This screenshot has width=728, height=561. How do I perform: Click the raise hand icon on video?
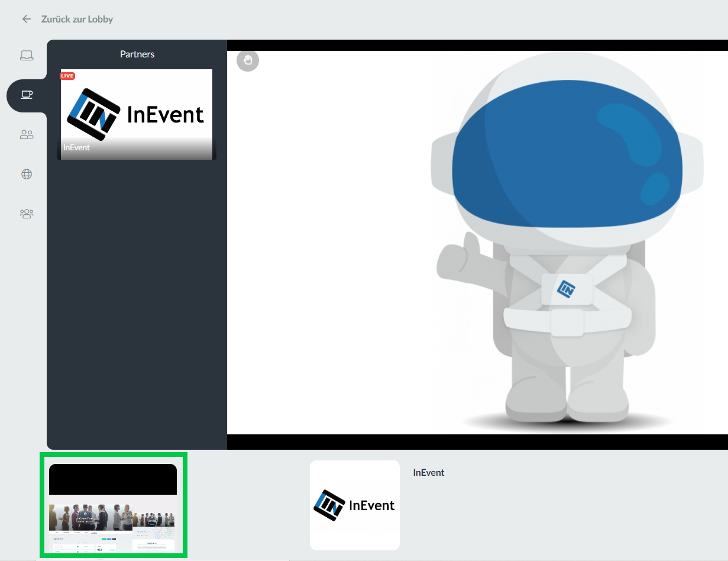[x=248, y=60]
